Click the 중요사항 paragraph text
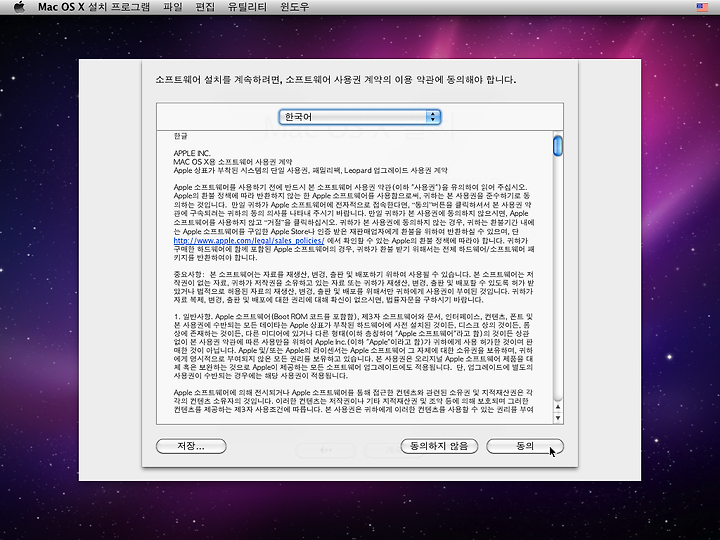 coord(354,287)
